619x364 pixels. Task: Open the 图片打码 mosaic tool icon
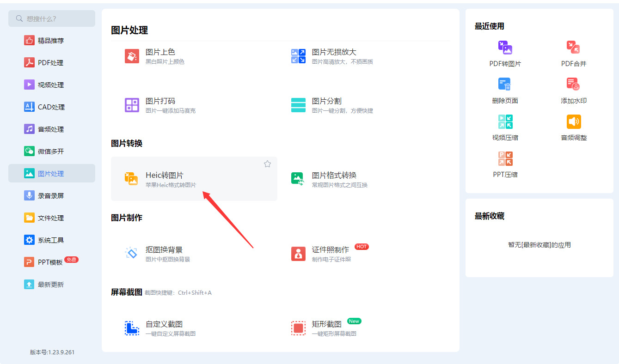click(132, 105)
